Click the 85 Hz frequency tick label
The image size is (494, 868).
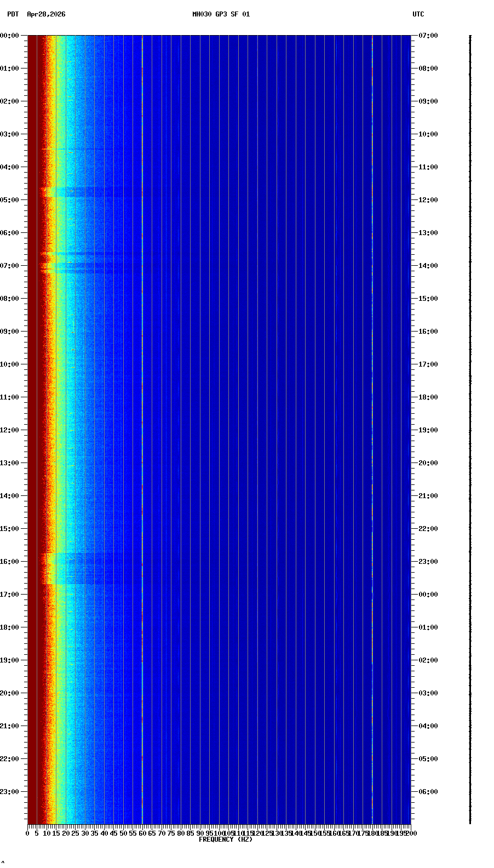click(x=191, y=833)
